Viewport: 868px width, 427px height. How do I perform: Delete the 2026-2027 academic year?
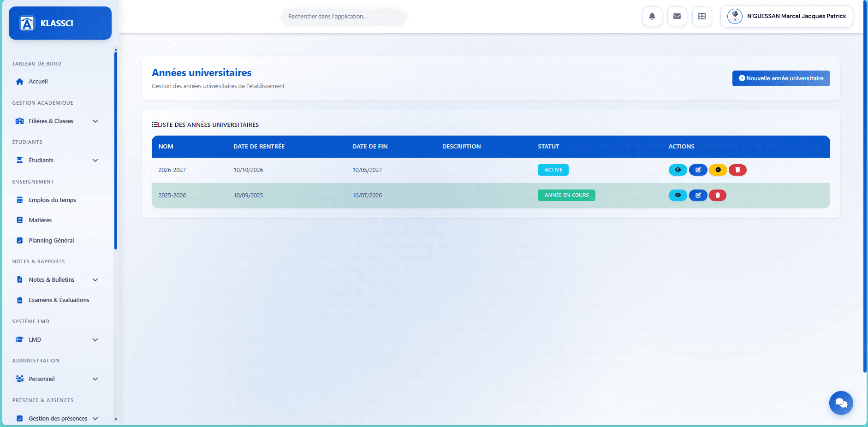(737, 170)
